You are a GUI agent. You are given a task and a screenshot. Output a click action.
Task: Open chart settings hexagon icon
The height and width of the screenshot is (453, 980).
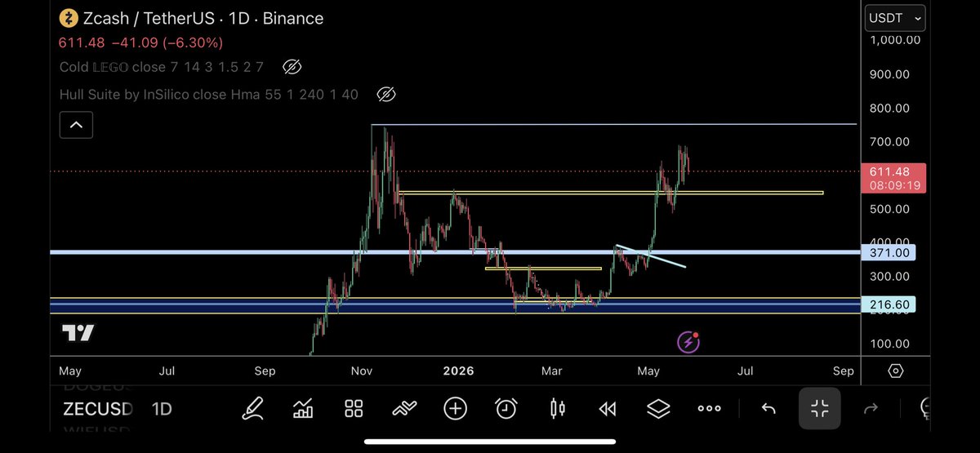point(895,371)
